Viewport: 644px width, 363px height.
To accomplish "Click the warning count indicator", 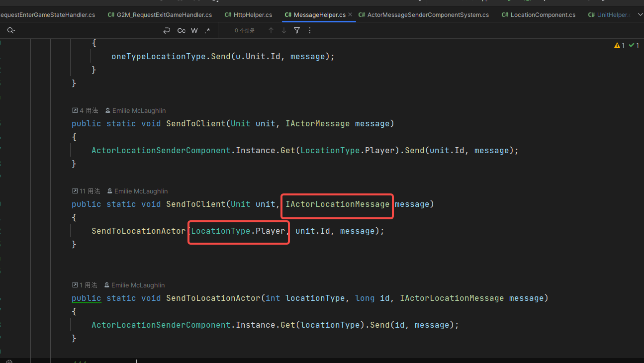I will coord(620,45).
